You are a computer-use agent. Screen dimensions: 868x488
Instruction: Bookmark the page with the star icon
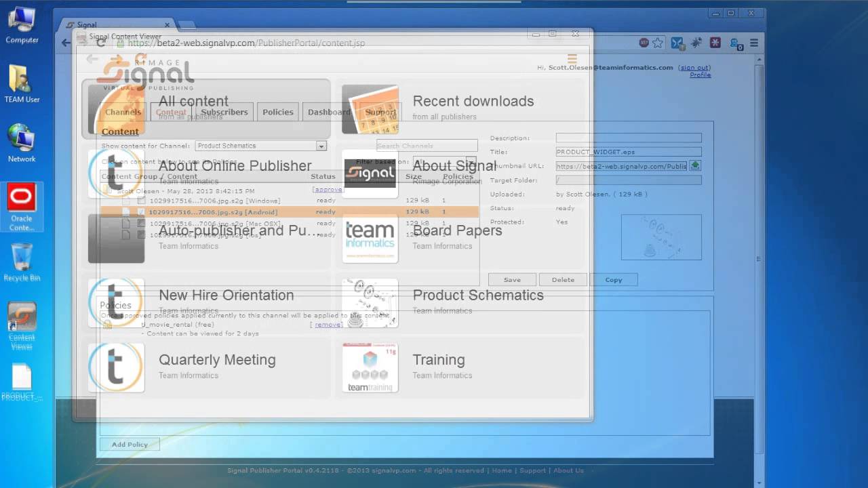click(x=658, y=43)
